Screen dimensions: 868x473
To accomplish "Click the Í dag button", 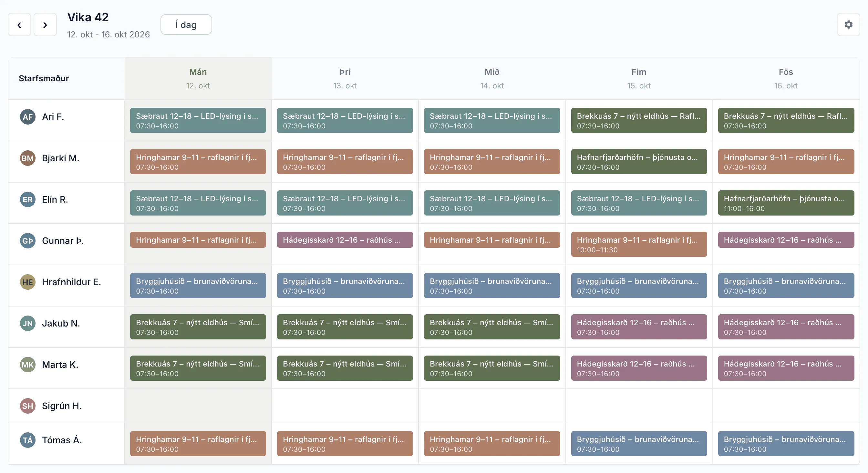I will click(186, 25).
